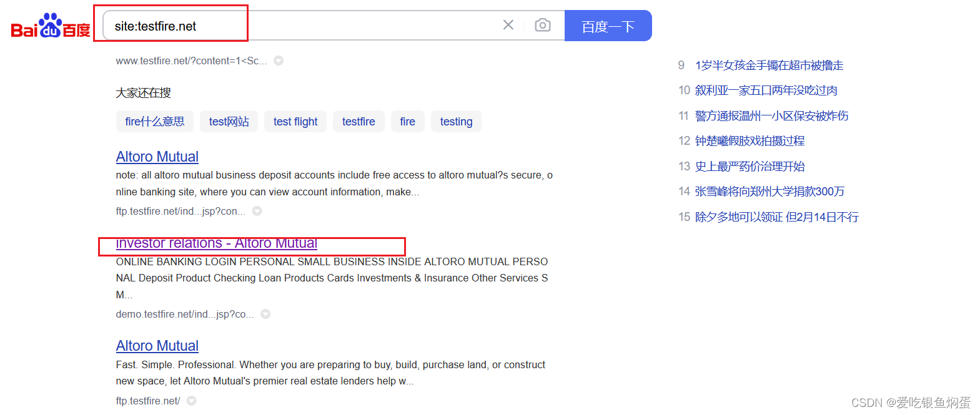This screenshot has width=980, height=415.
Task: Open hot topic 14 '张雪峰将向郑州大学捐款300万'
Action: pos(770,192)
